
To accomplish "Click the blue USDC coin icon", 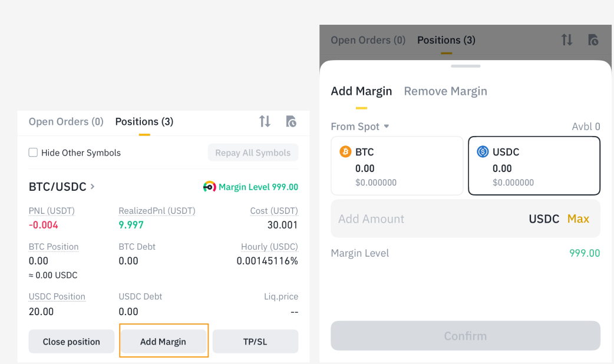I will coord(483,151).
